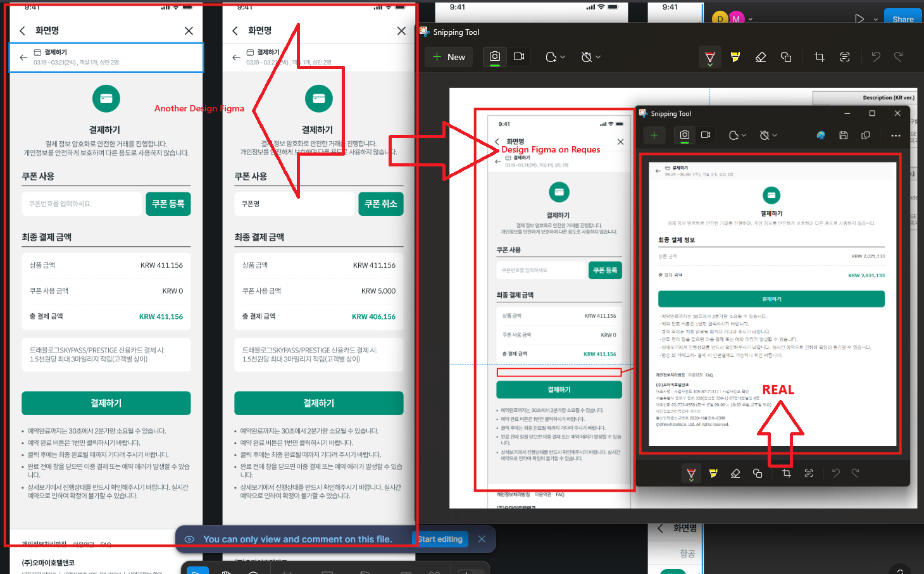This screenshot has width=924, height=574.
Task: Undo in the back Snipping Tool toolbar
Action: [x=876, y=57]
